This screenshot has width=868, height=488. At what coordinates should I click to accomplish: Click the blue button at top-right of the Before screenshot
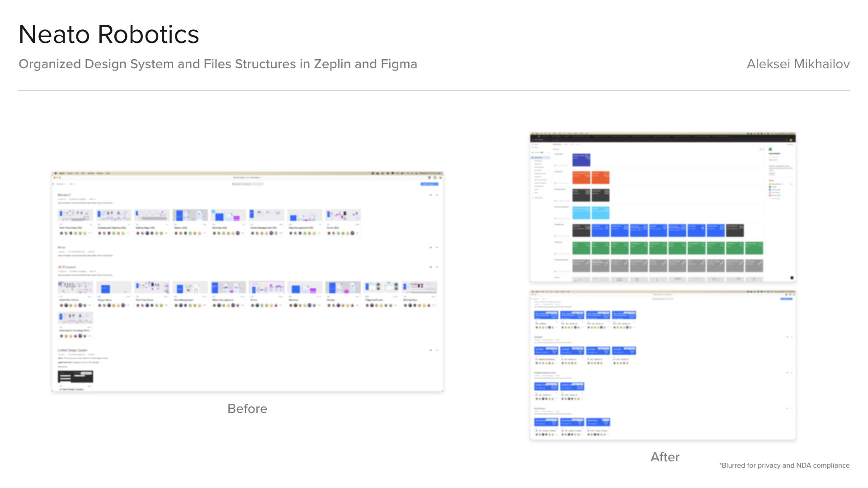(429, 184)
